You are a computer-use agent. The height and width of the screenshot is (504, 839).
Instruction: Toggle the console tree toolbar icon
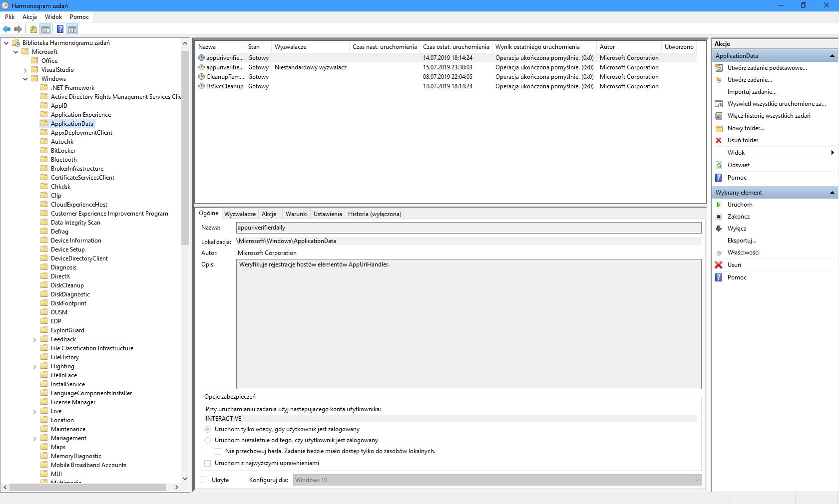tap(45, 29)
